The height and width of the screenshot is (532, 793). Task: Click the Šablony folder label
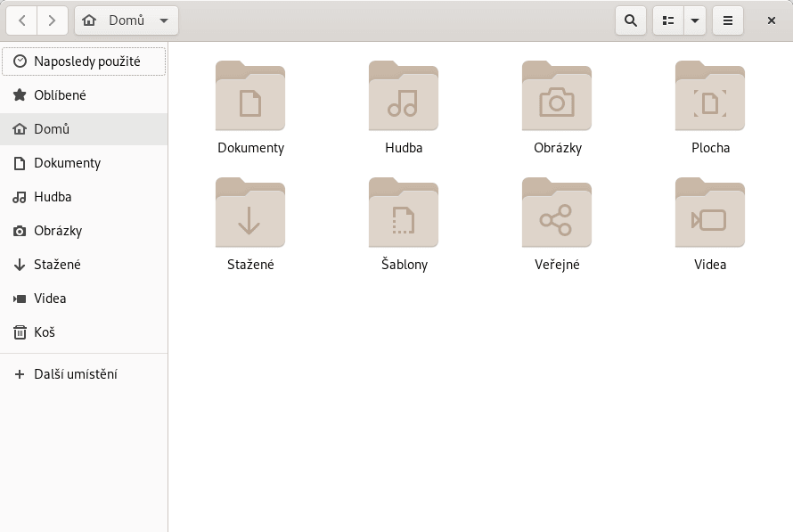point(405,265)
